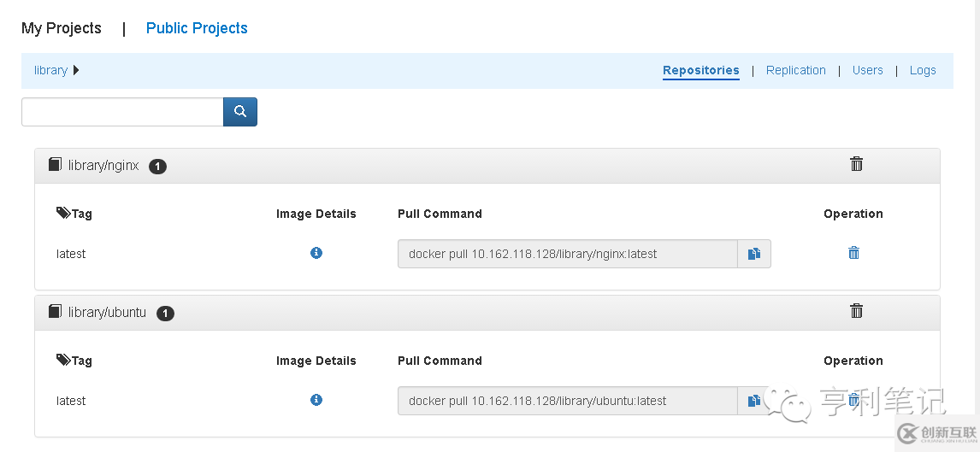980x452 pixels.
Task: View the Logs tab
Action: coord(923,70)
